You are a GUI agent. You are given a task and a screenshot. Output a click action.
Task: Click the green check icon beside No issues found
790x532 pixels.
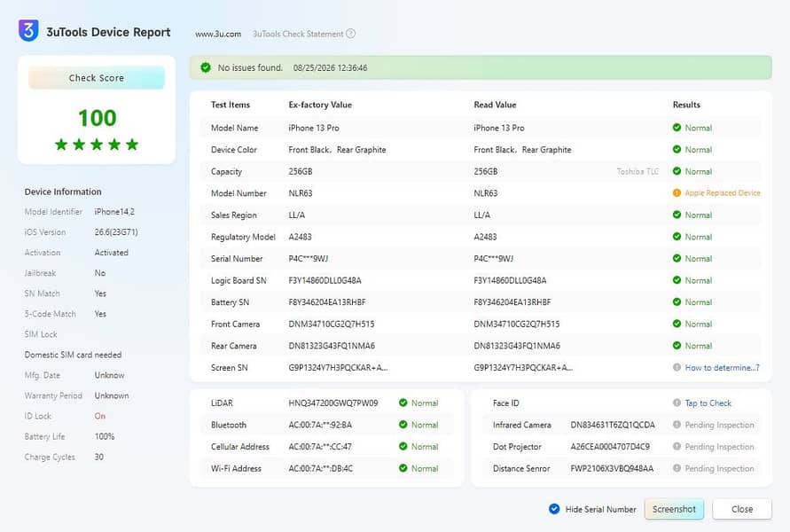(x=206, y=67)
